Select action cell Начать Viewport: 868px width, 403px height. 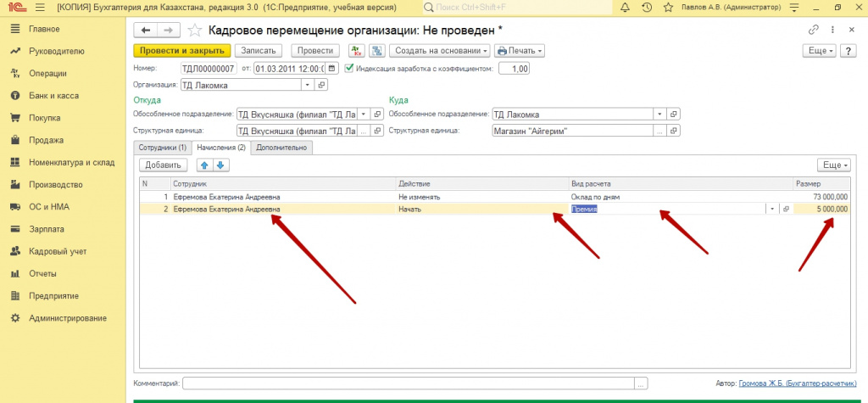click(482, 209)
